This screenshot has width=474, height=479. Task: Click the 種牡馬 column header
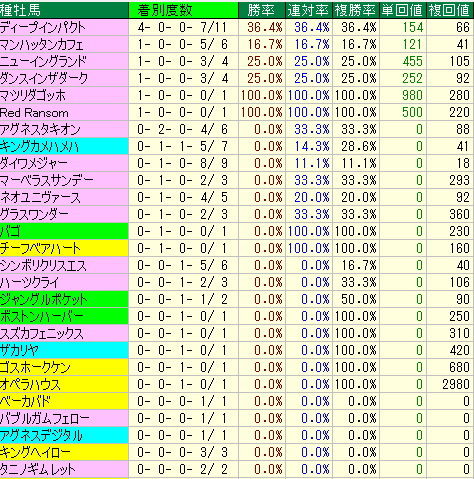click(64, 10)
